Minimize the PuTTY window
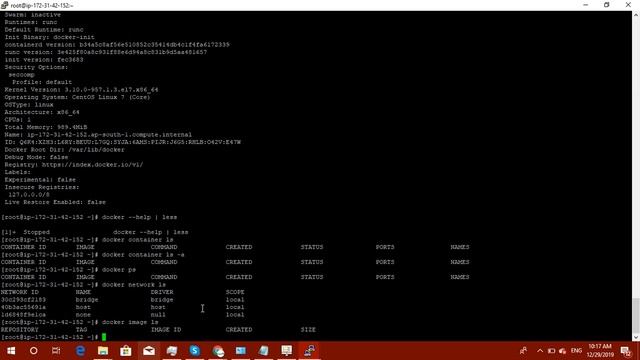Viewport: 640px width, 360px height. [586, 5]
